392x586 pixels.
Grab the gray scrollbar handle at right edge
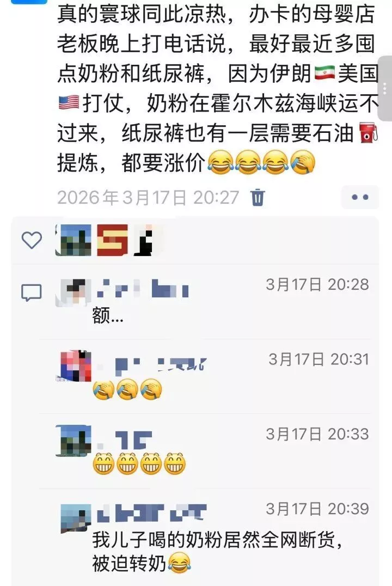coord(385,89)
